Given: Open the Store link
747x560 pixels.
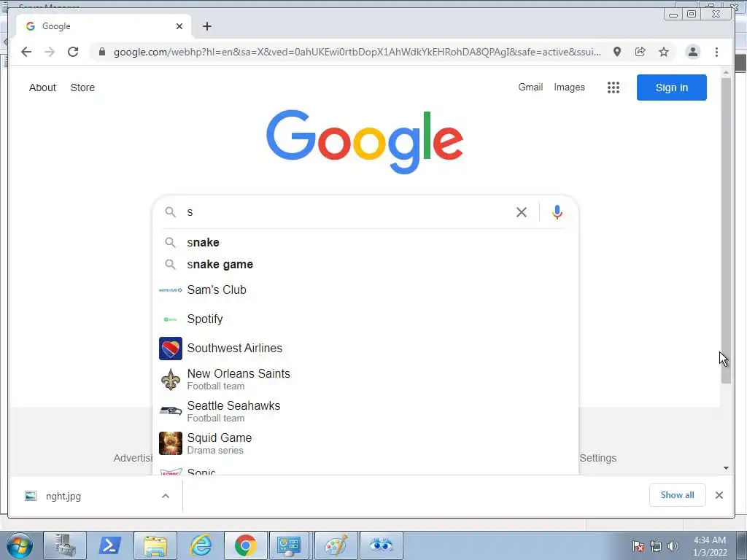Looking at the screenshot, I should [x=82, y=87].
